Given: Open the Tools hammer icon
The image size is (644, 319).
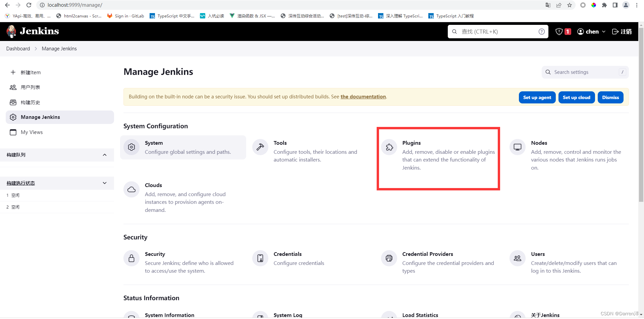Looking at the screenshot, I should click(260, 147).
